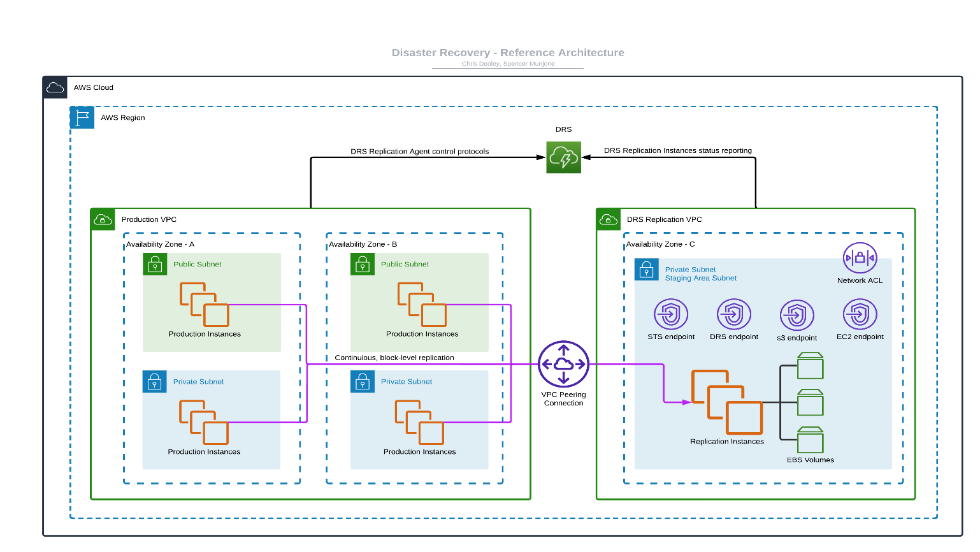Select Zone A Public Subnet lock icon
980x552 pixels.
point(155,265)
